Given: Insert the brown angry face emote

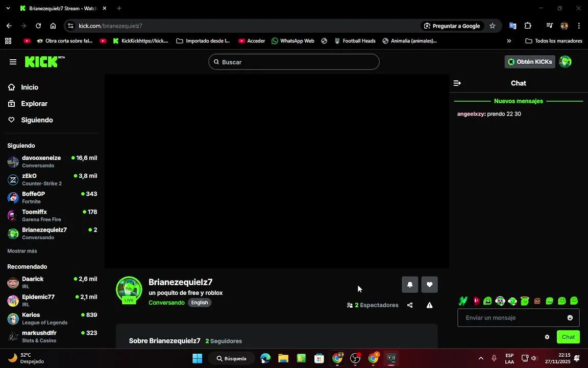Looking at the screenshot, I should point(537,301).
